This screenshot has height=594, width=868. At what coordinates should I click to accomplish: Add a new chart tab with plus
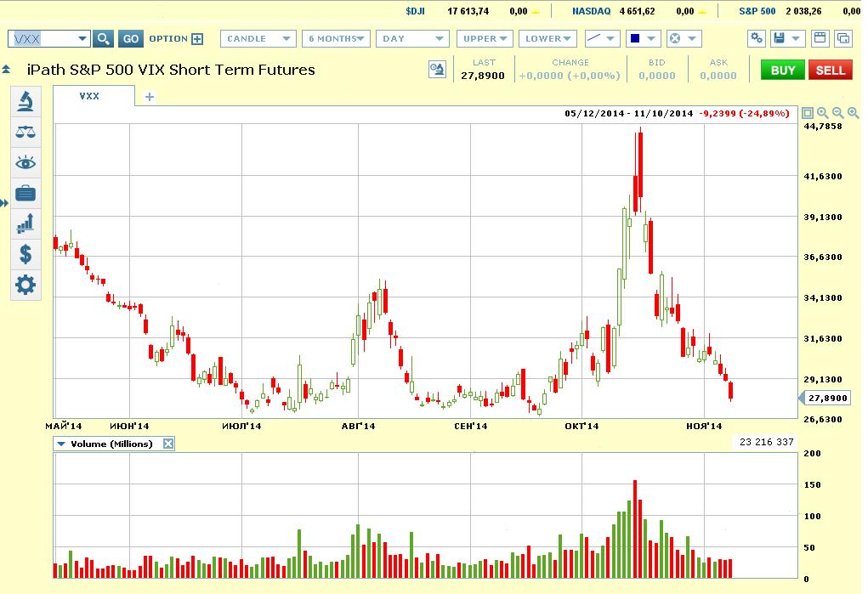150,97
